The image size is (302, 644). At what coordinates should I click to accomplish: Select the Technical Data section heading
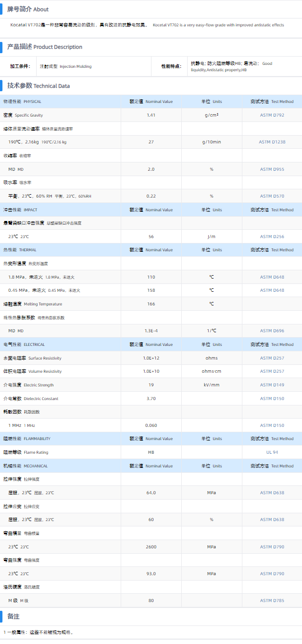pyautogui.click(x=38, y=86)
